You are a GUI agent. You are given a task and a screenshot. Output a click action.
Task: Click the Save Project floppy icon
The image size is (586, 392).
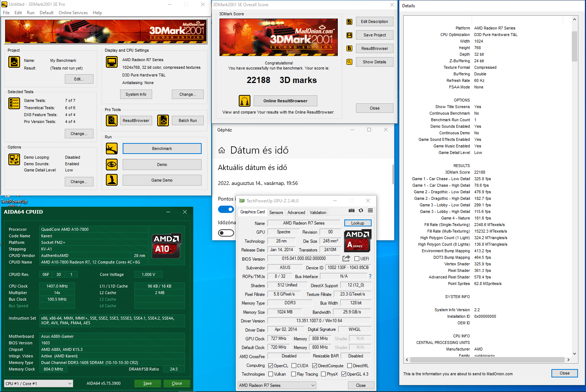coord(349,35)
